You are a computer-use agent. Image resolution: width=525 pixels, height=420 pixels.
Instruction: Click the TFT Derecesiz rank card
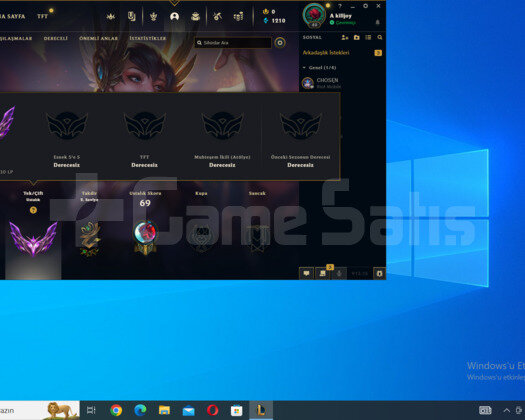145,139
